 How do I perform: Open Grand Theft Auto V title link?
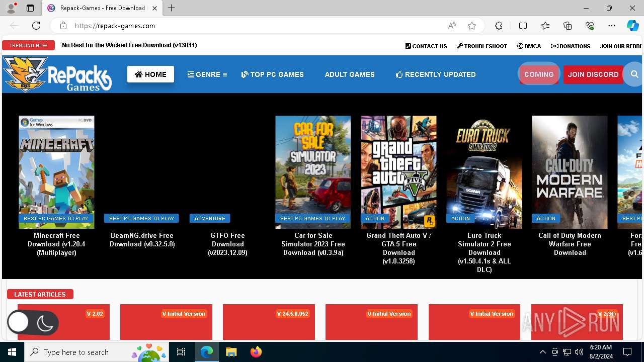point(398,248)
